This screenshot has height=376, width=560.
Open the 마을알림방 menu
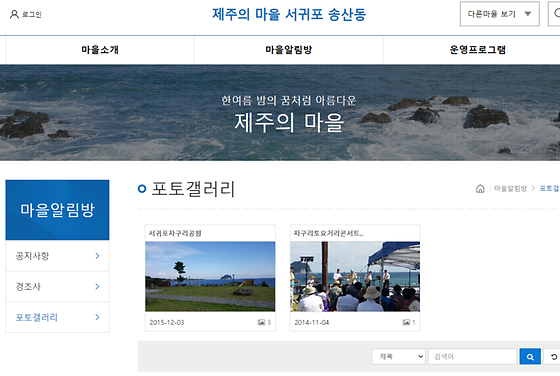click(289, 50)
